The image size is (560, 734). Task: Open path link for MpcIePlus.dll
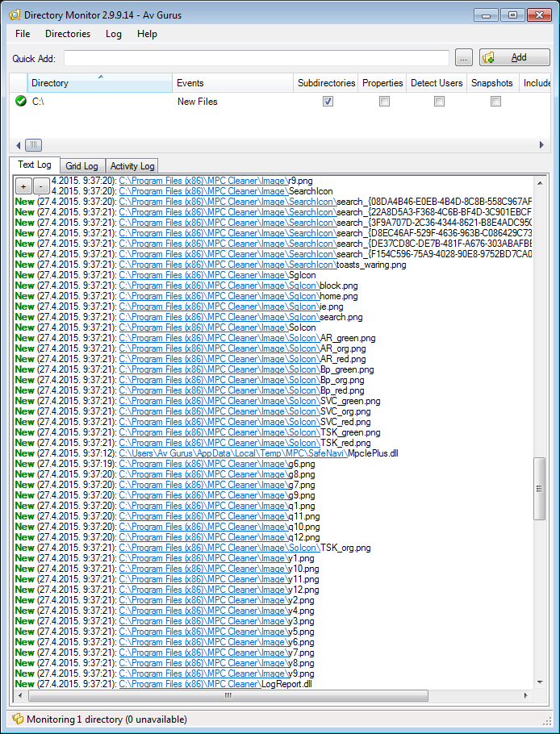233,453
